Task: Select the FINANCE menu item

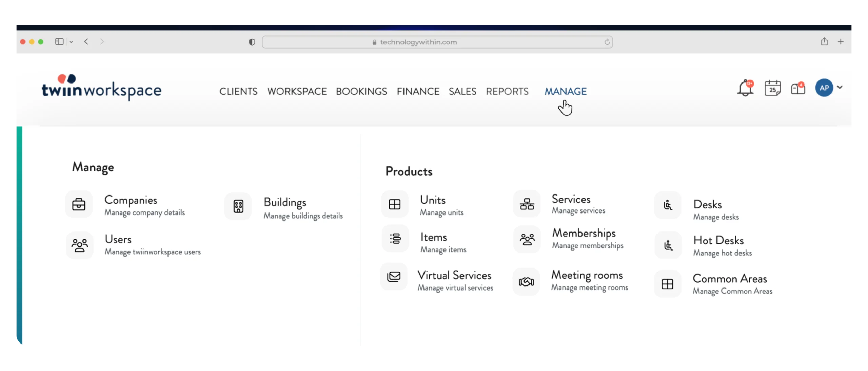Action: [418, 91]
